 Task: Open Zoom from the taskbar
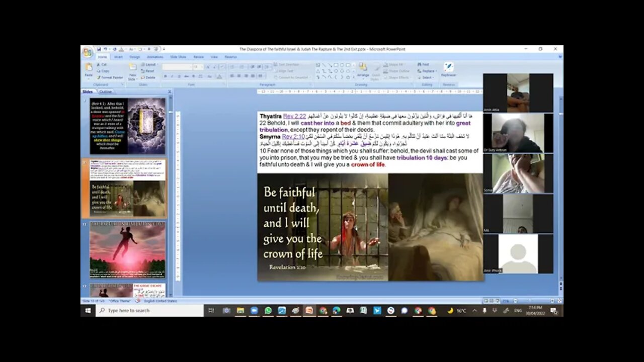[254, 311]
